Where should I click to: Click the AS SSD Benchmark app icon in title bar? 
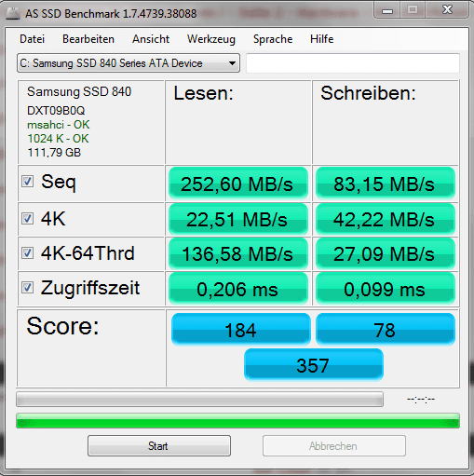(13, 13)
